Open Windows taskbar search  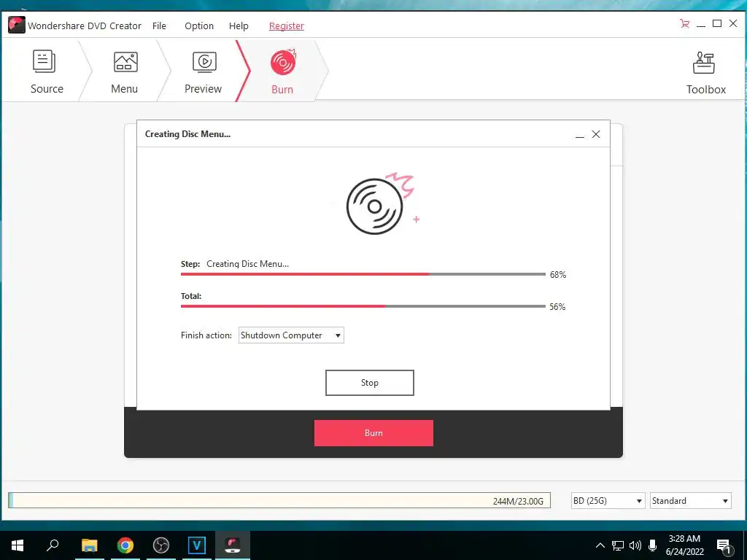click(x=53, y=545)
